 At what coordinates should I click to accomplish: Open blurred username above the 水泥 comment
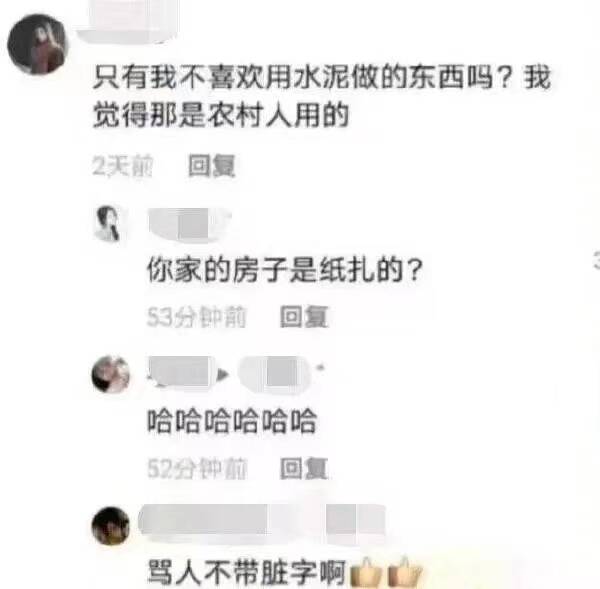128,21
